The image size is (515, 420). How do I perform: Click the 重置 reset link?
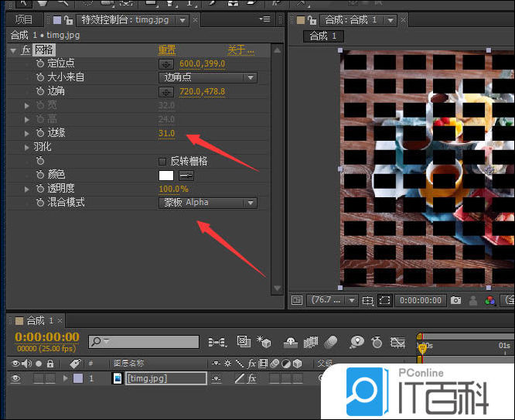pos(167,50)
